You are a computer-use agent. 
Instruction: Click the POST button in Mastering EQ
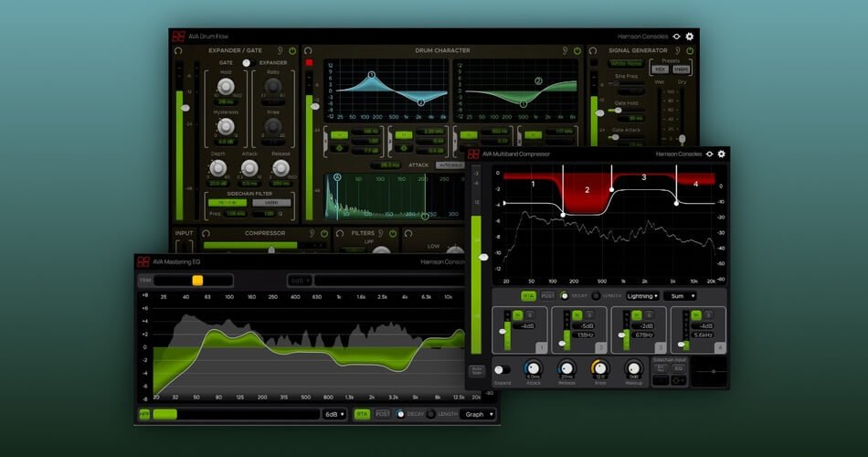382,414
